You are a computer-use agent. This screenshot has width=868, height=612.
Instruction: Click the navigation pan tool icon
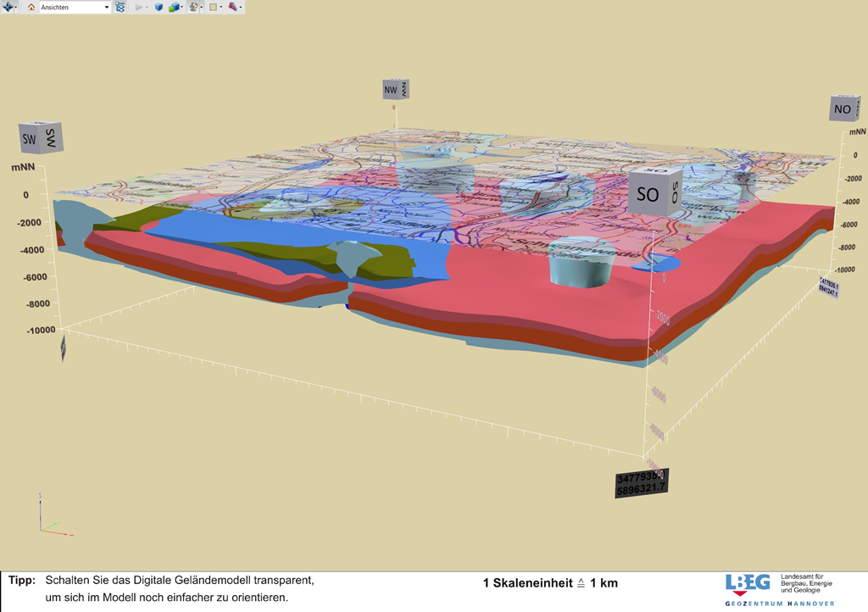[9, 7]
